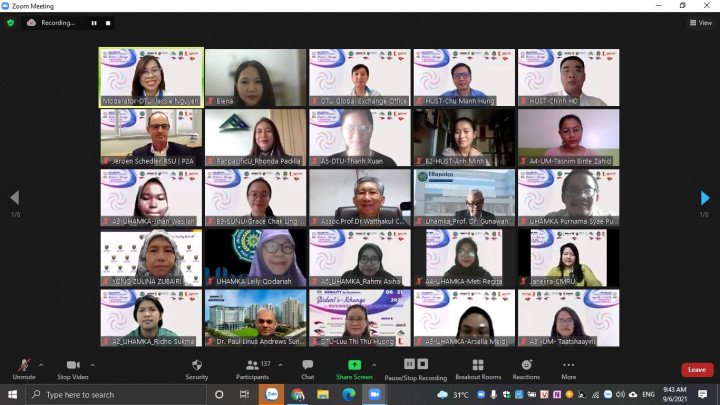720x405 pixels.
Task: Open File Explorer on taskbar
Action: (x=323, y=394)
